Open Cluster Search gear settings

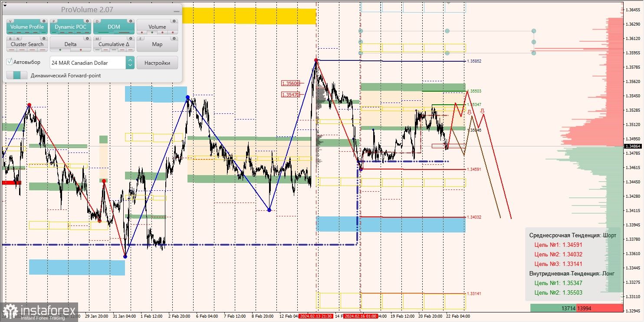click(x=44, y=38)
